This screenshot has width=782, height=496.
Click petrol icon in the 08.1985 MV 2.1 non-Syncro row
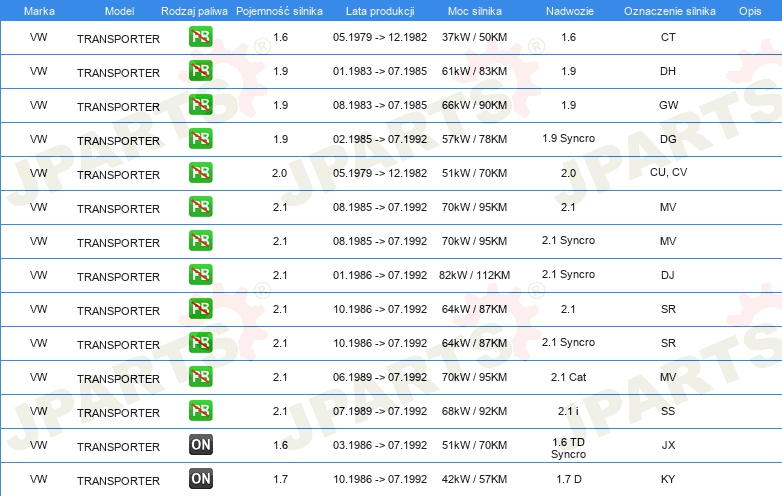(200, 206)
